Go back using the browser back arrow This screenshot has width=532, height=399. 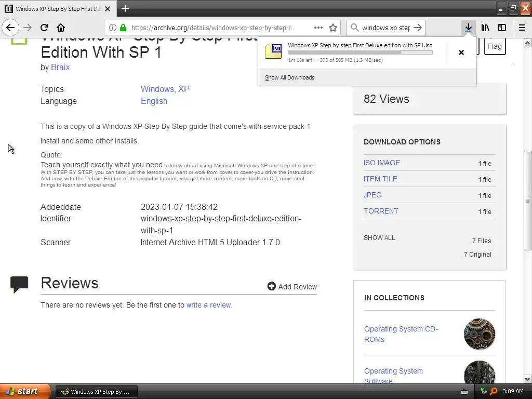pos(10,28)
